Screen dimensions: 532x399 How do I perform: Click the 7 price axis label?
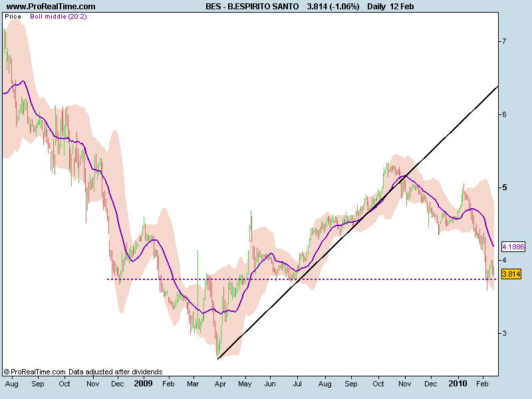pyautogui.click(x=504, y=41)
